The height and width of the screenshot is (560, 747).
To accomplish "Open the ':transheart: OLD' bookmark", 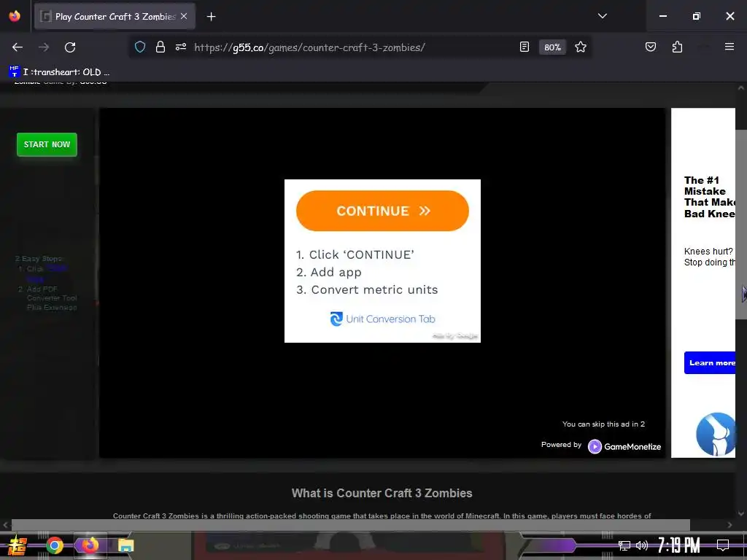I will pos(59,72).
